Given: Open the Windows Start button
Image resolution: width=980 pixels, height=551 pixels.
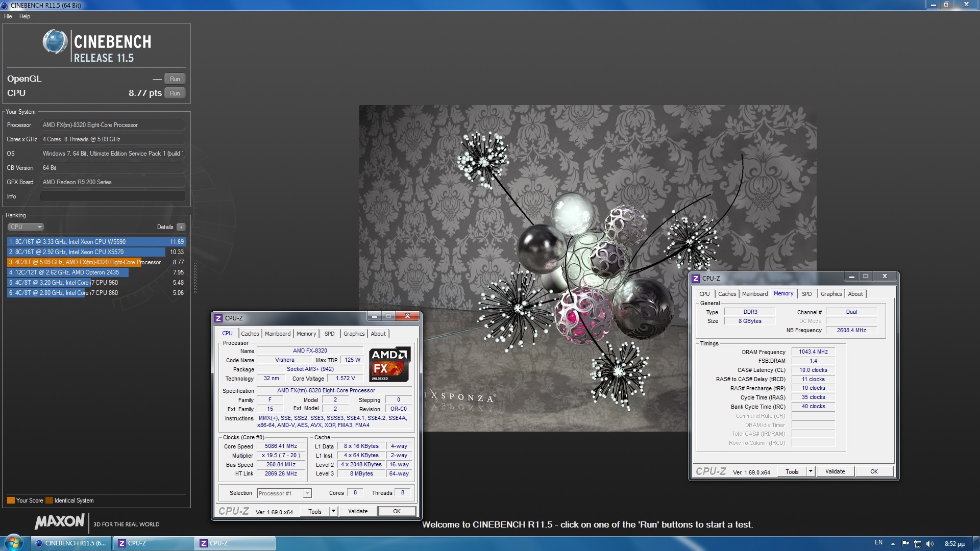Looking at the screenshot, I should click(x=14, y=542).
